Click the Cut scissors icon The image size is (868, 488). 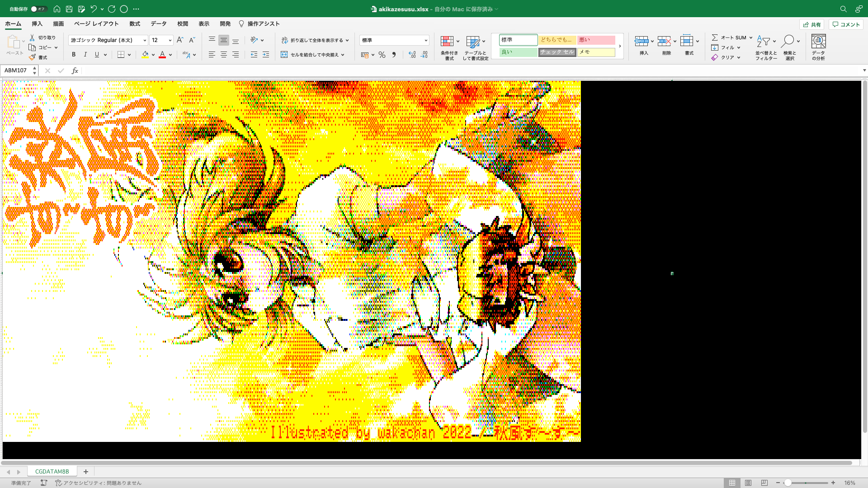coord(32,38)
